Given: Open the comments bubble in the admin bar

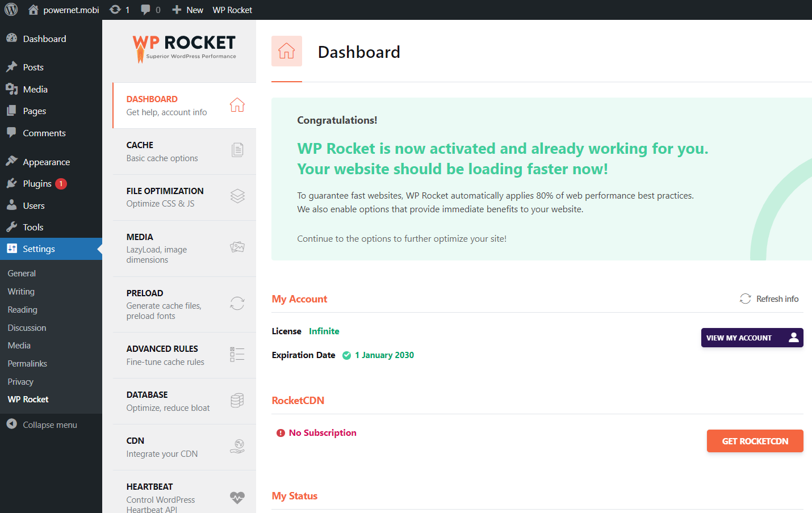Looking at the screenshot, I should pyautogui.click(x=150, y=10).
